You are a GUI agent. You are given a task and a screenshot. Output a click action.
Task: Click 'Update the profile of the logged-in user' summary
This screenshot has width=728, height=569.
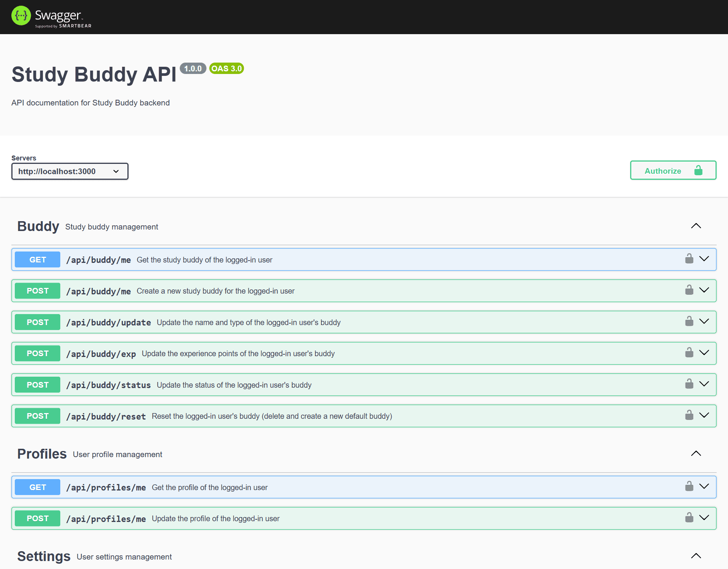(216, 519)
